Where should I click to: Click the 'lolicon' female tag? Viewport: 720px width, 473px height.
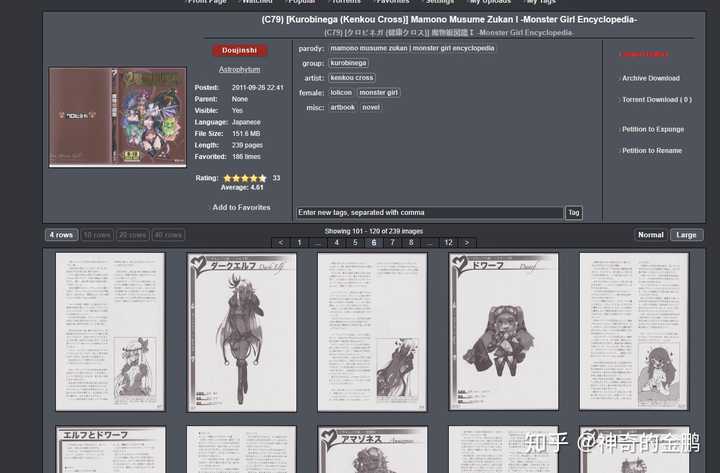(x=341, y=92)
